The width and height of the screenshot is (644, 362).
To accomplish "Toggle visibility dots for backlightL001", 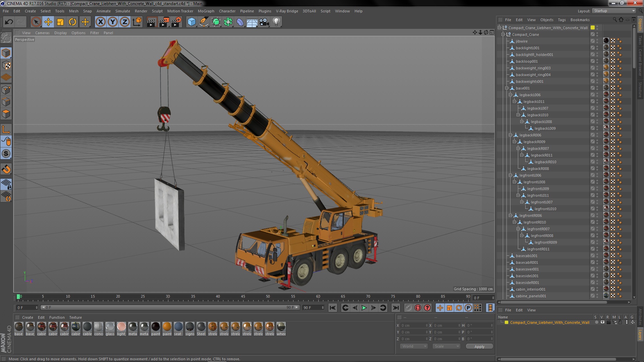I will coord(597,48).
